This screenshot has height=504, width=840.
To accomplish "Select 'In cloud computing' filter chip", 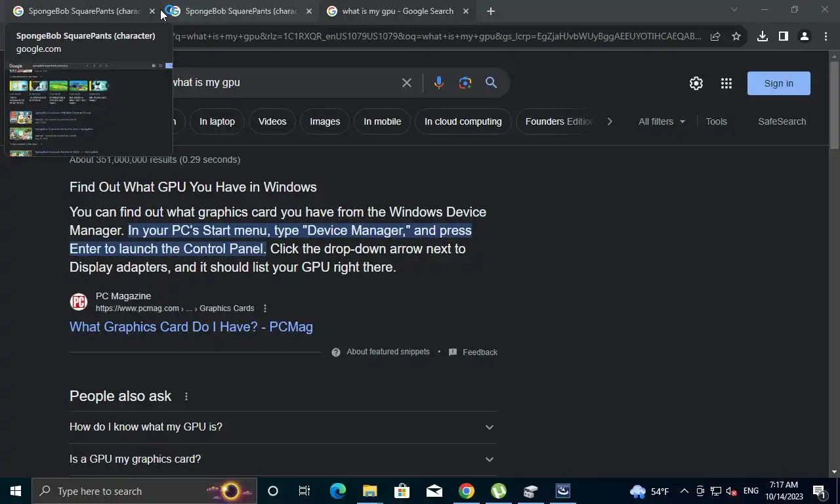I will click(x=463, y=121).
